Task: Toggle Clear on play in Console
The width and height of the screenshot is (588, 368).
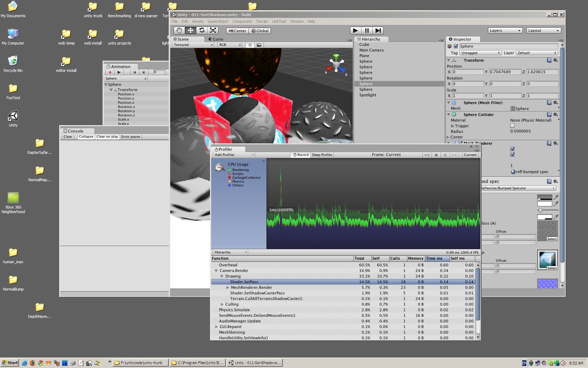Action: point(107,137)
